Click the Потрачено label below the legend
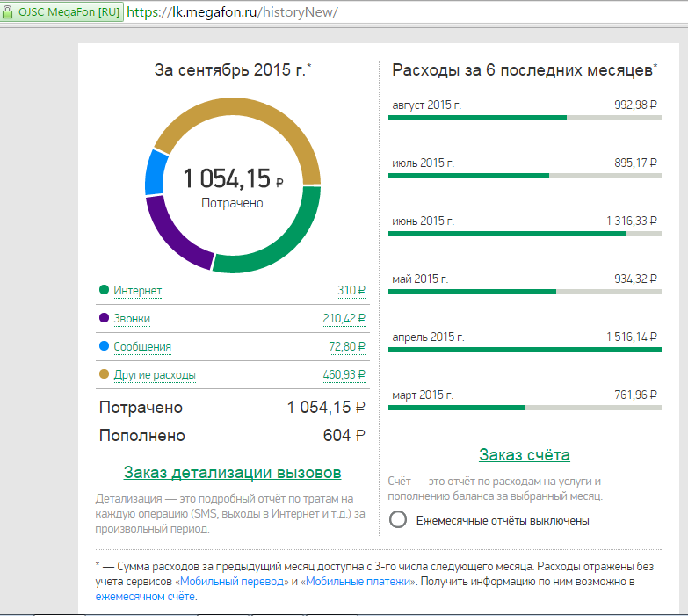Screen dimensions: 688x616 pyautogui.click(x=141, y=408)
